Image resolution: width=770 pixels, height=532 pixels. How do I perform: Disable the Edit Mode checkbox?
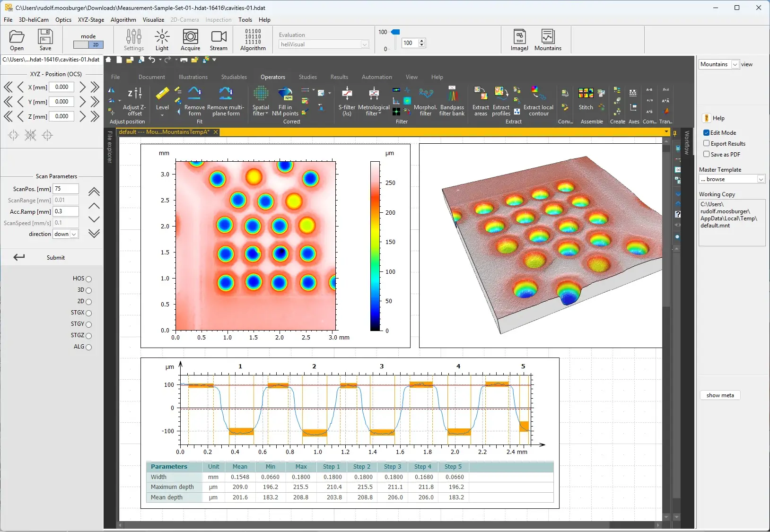click(706, 133)
